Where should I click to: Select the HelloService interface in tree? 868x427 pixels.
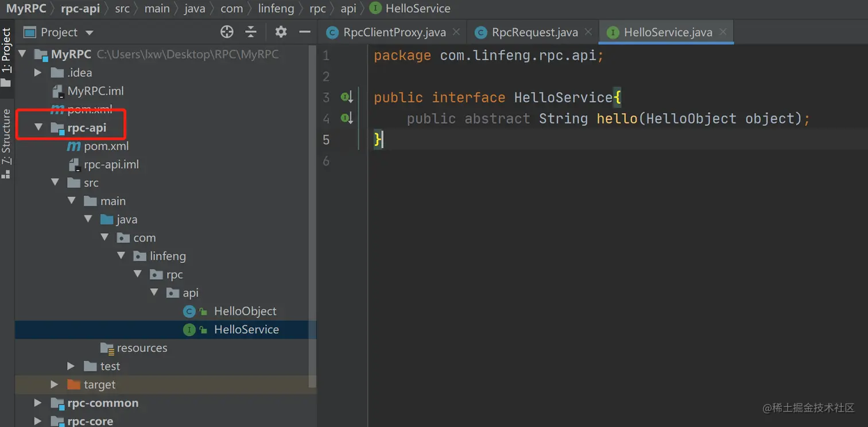[x=165, y=330]
